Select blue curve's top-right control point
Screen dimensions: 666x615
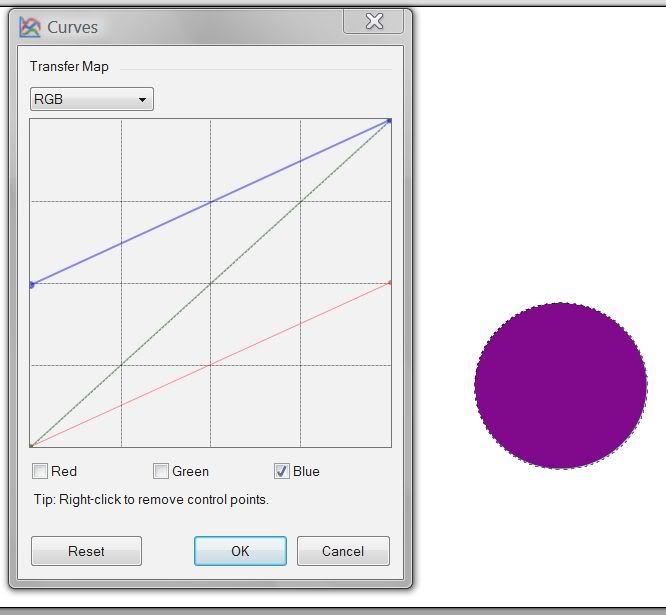[389, 121]
